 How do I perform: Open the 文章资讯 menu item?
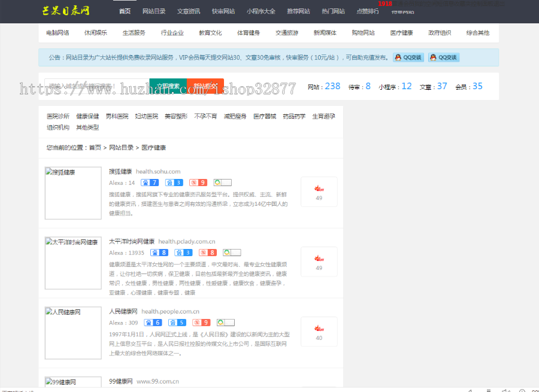189,11
